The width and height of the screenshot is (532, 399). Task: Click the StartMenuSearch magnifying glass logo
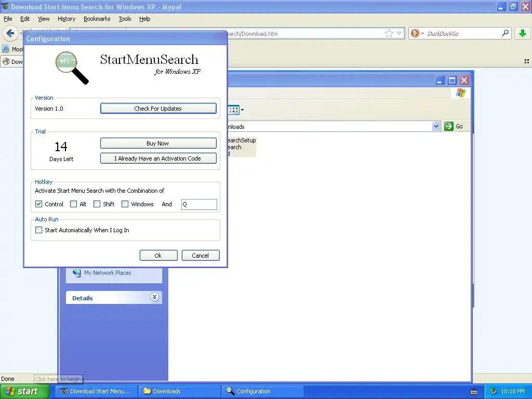tap(72, 68)
